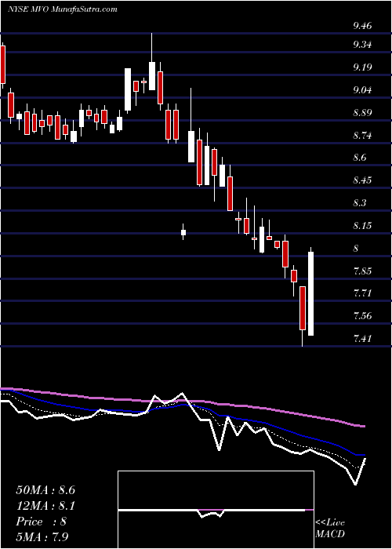Click the Price : 8 readout
The height and width of the screenshot is (549, 392).
tap(42, 522)
